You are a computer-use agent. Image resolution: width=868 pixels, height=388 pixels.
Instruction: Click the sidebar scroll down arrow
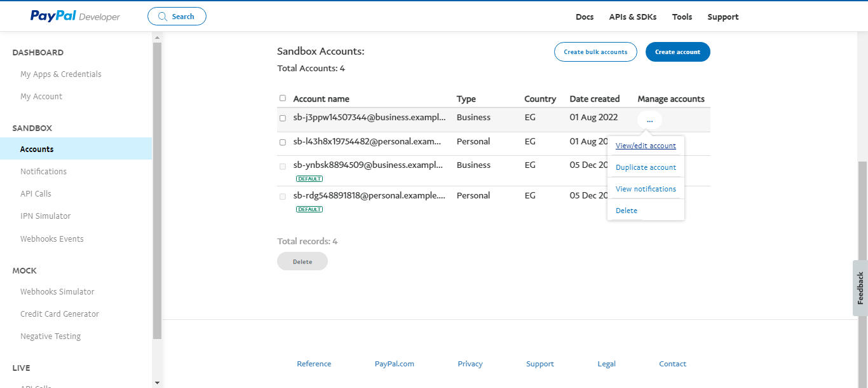point(157,383)
